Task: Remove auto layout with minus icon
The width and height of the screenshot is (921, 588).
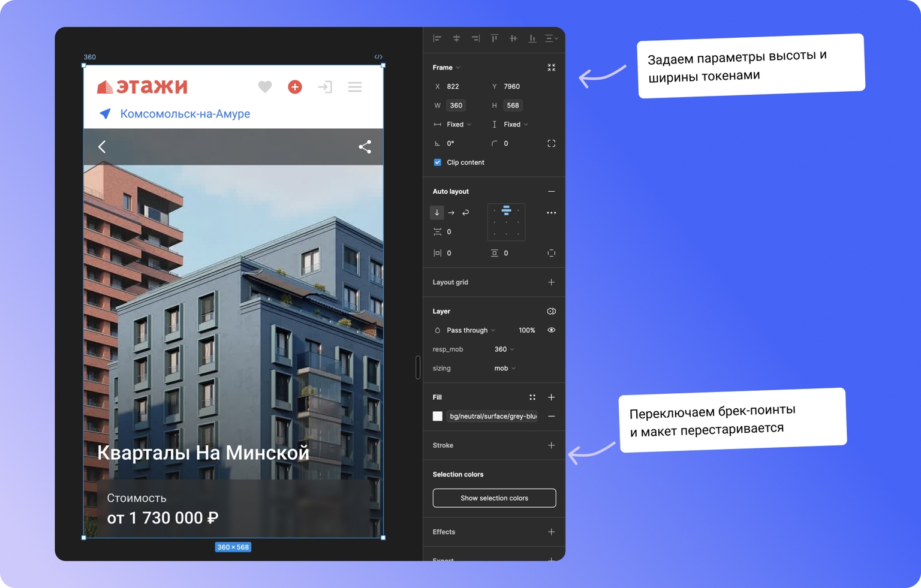Action: (x=552, y=192)
